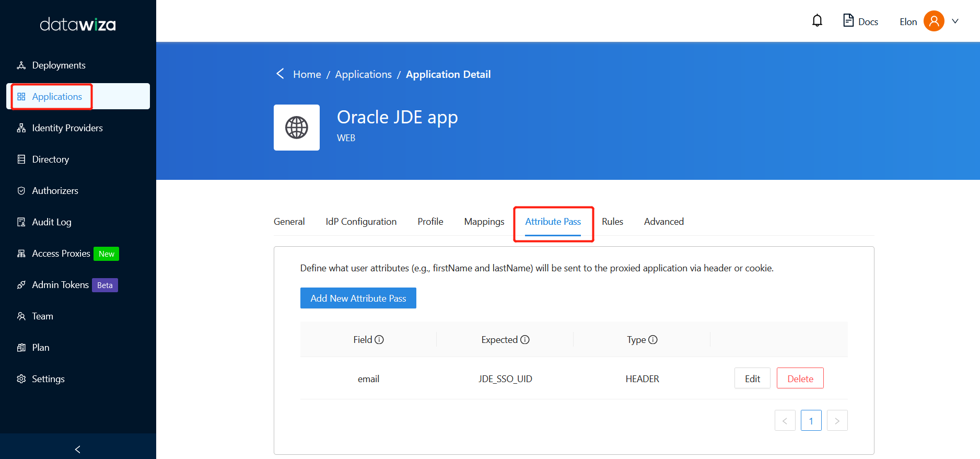The image size is (980, 459).
Task: Click the JDE_SSO_UID expected value
Action: [x=505, y=379]
